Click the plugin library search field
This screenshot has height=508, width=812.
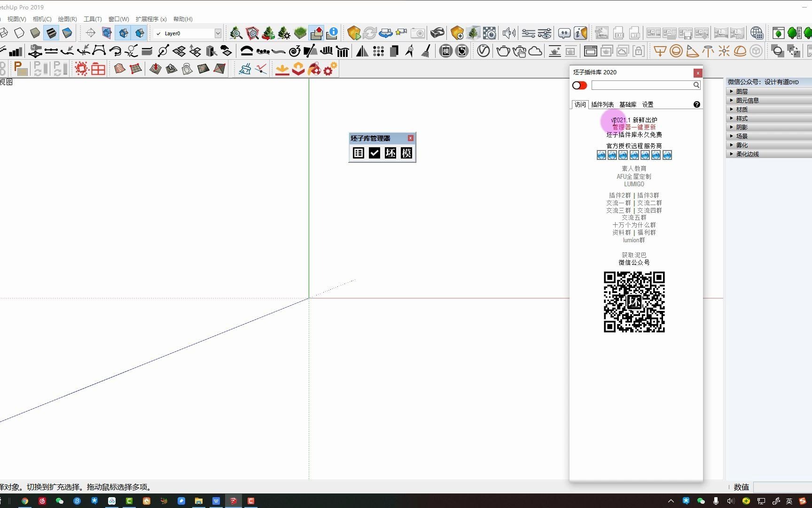click(642, 85)
